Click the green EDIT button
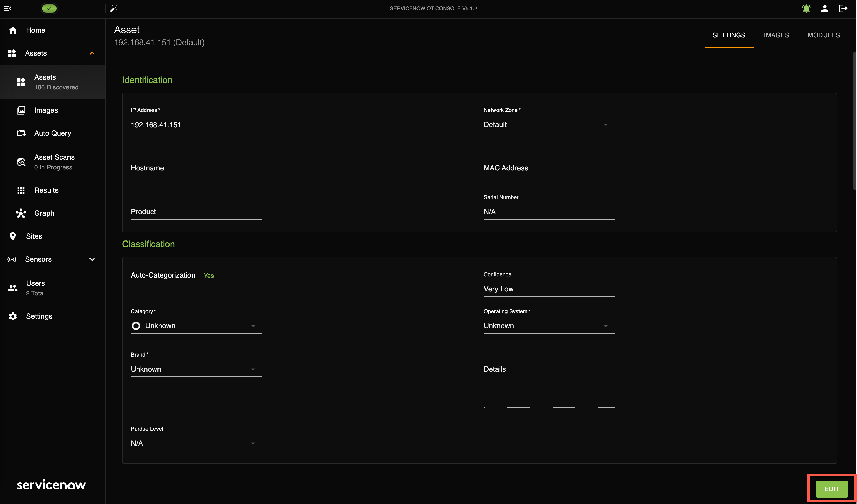Image resolution: width=857 pixels, height=504 pixels. point(831,489)
